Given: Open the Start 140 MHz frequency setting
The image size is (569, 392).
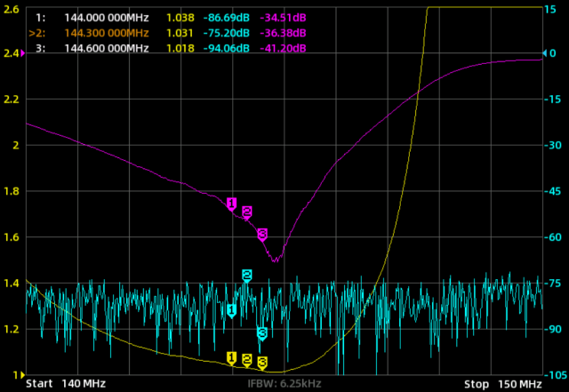Looking at the screenshot, I should click(66, 384).
